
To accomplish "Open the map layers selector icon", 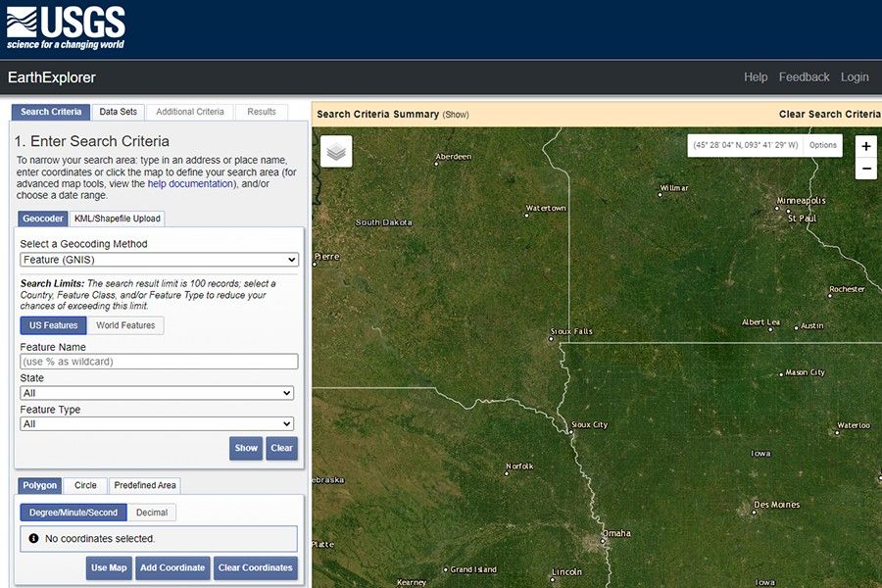I will tap(335, 152).
